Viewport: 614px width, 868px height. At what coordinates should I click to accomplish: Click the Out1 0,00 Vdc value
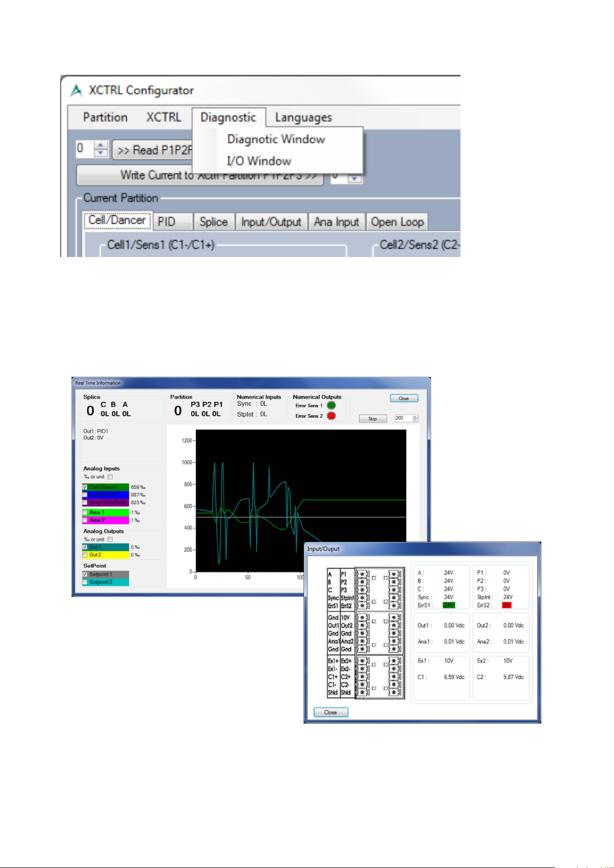coord(454,625)
